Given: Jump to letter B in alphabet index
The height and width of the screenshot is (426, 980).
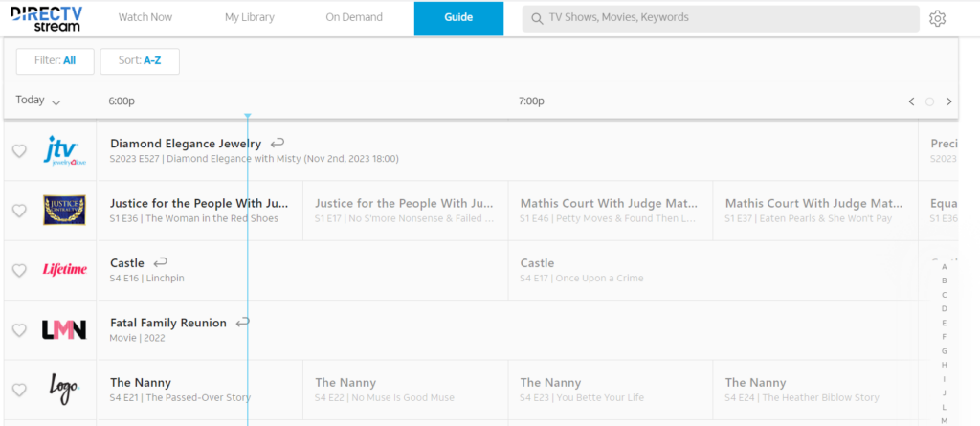Looking at the screenshot, I should (945, 280).
